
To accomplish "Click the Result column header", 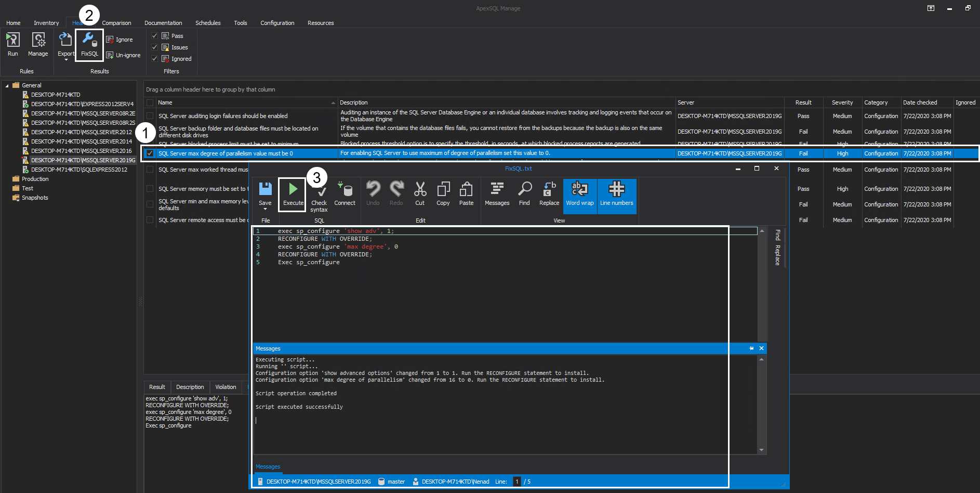I will [803, 102].
